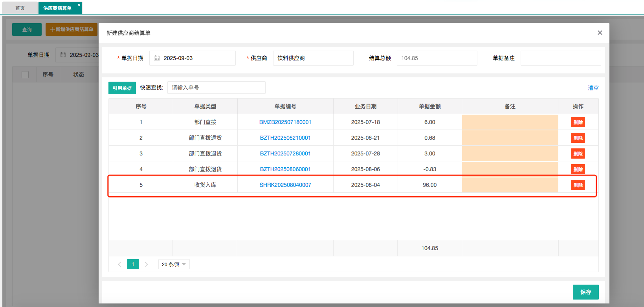Delete row 1 with the 删除 button

[x=578, y=122]
